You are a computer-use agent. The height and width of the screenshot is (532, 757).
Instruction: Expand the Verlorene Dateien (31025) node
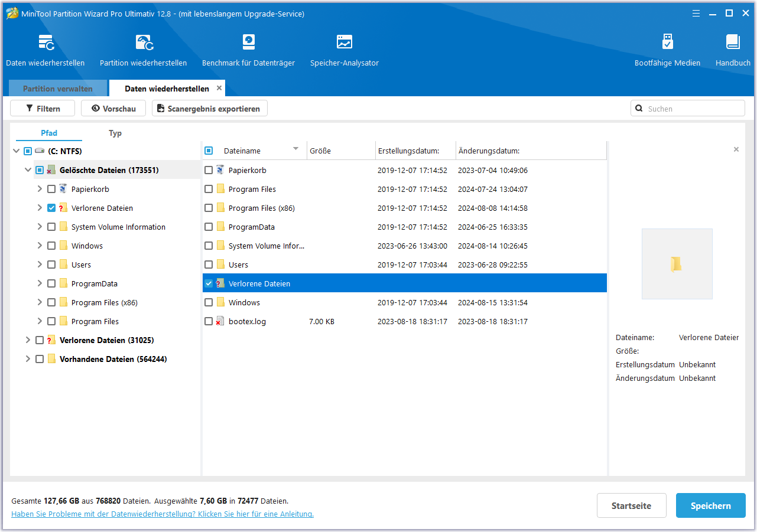click(x=28, y=340)
